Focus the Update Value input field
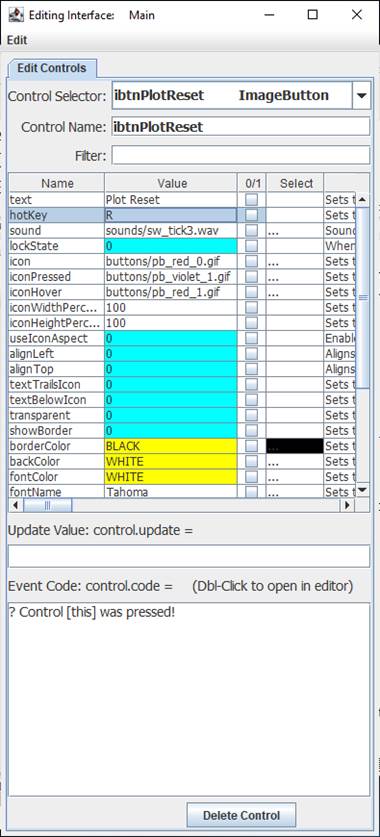The width and height of the screenshot is (380, 837). pyautogui.click(x=189, y=556)
